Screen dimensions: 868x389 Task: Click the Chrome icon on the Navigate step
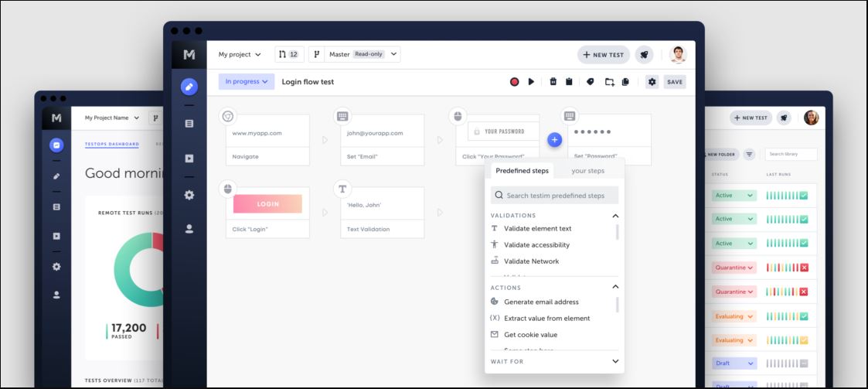pos(227,116)
